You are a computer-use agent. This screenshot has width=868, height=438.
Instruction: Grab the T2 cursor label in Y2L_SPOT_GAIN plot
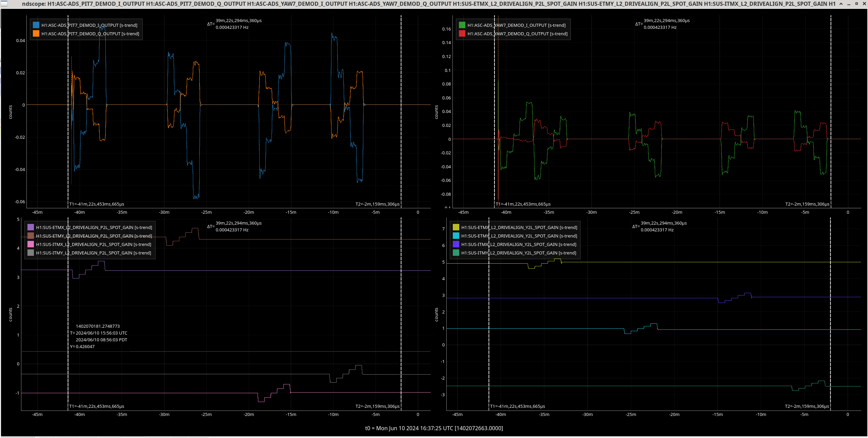[807, 406]
